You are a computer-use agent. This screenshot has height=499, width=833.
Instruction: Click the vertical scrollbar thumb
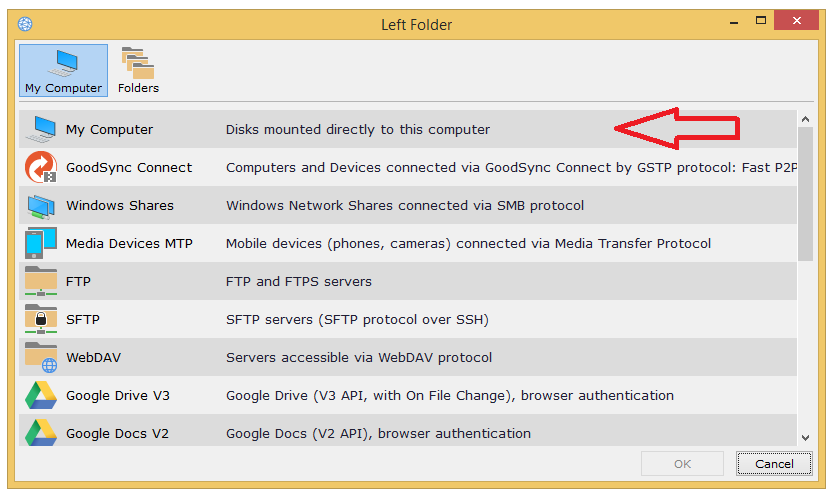805,190
